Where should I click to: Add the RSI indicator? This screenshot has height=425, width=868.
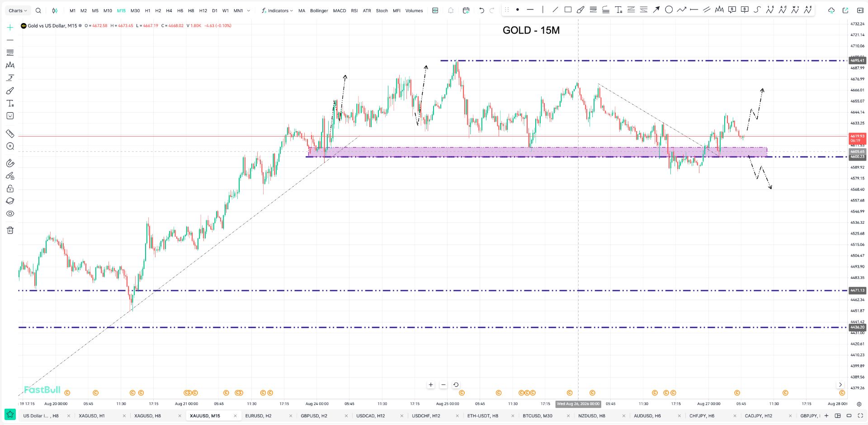tap(354, 10)
